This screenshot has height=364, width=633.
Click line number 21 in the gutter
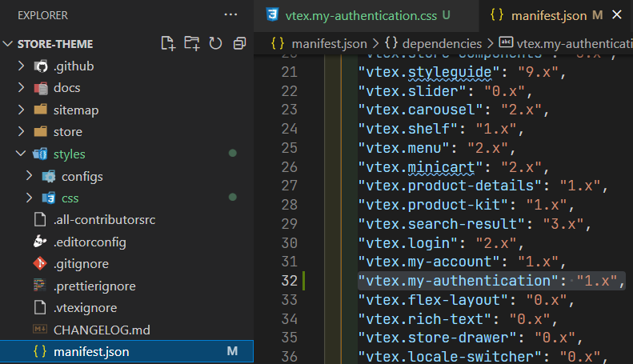[290, 72]
